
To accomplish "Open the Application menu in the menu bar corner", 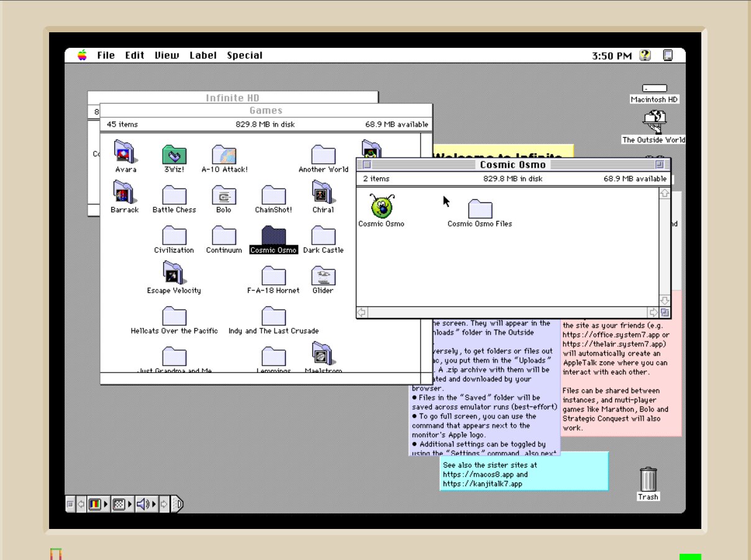I will pos(668,55).
